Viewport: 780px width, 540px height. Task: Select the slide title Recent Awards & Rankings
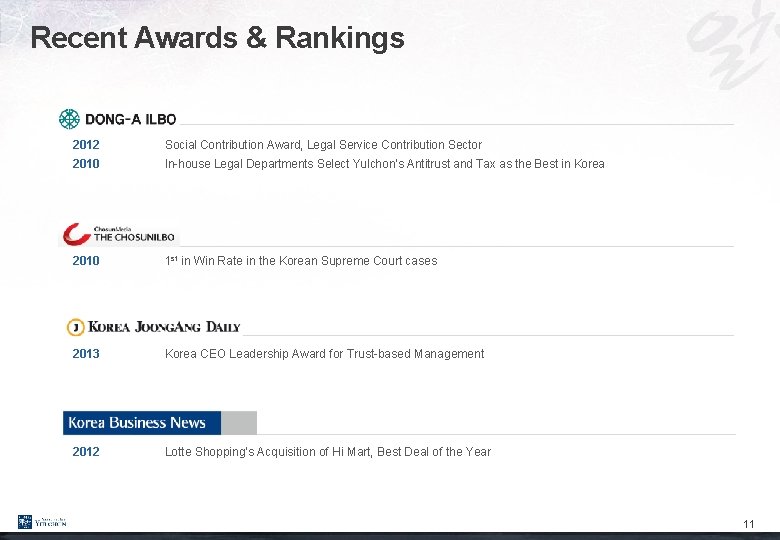click(x=217, y=37)
